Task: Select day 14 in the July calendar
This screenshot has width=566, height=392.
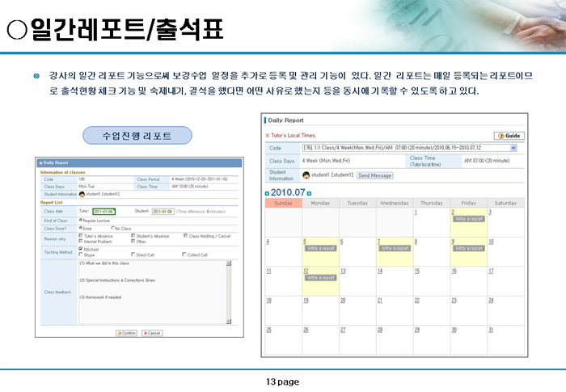Action: (x=380, y=271)
